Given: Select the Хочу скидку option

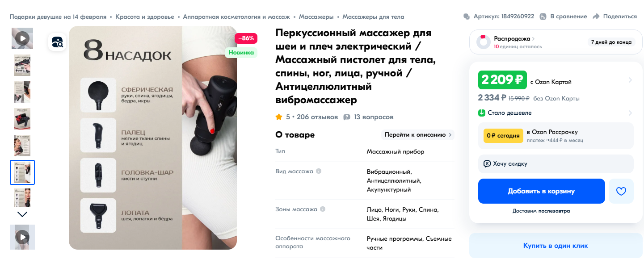Looking at the screenshot, I should tap(556, 164).
